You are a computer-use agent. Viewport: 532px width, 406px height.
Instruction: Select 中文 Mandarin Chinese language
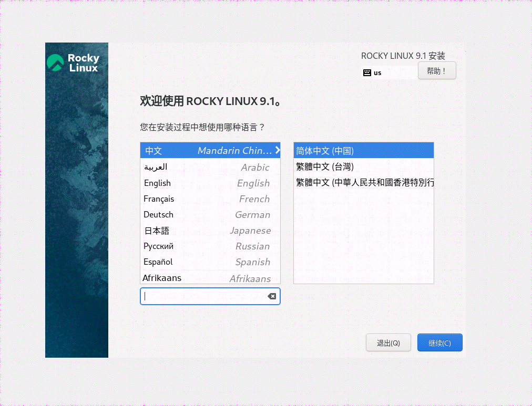[x=210, y=150]
